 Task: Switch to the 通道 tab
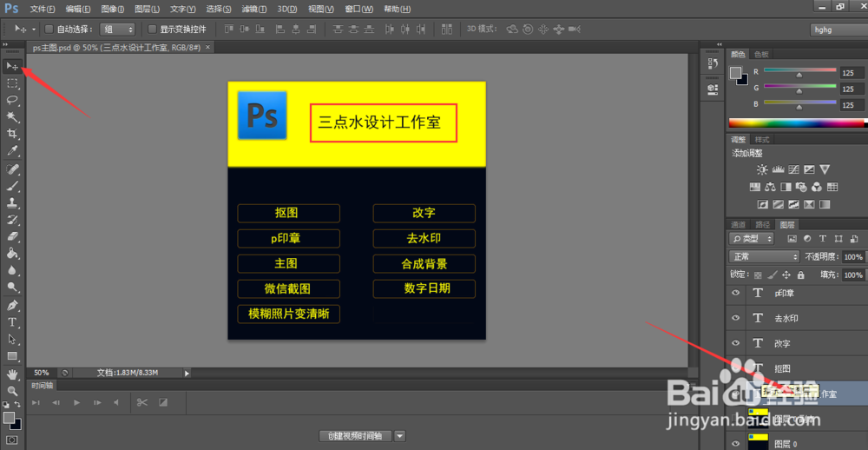pos(739,224)
